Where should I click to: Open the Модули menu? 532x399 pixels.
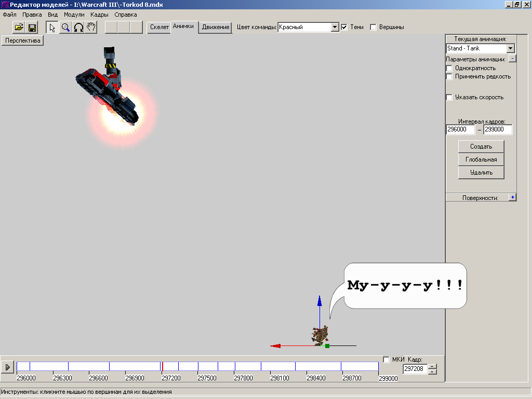tap(74, 15)
